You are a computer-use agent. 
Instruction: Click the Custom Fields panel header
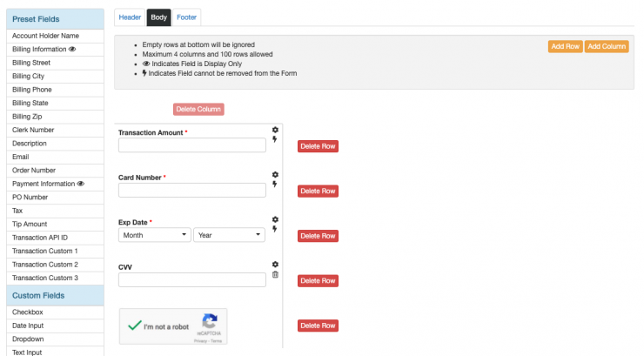click(x=55, y=296)
